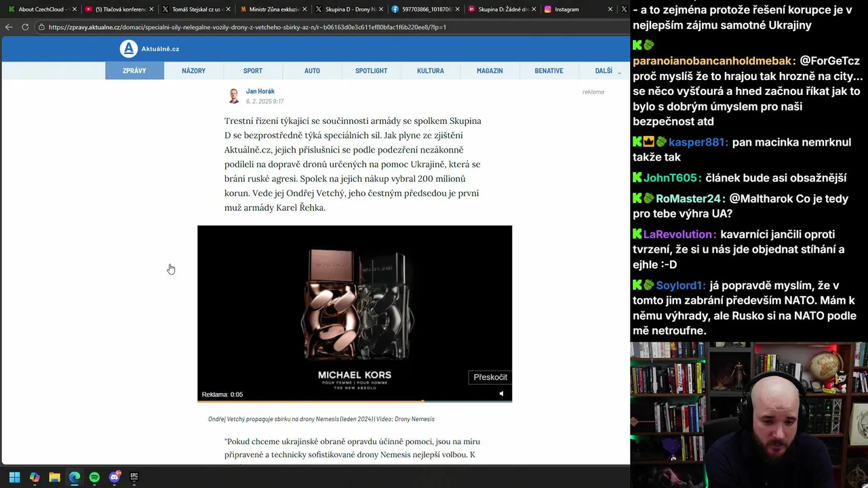The height and width of the screenshot is (488, 868).
Task: Click the video caption about Drony Nemesis
Action: coord(321,419)
